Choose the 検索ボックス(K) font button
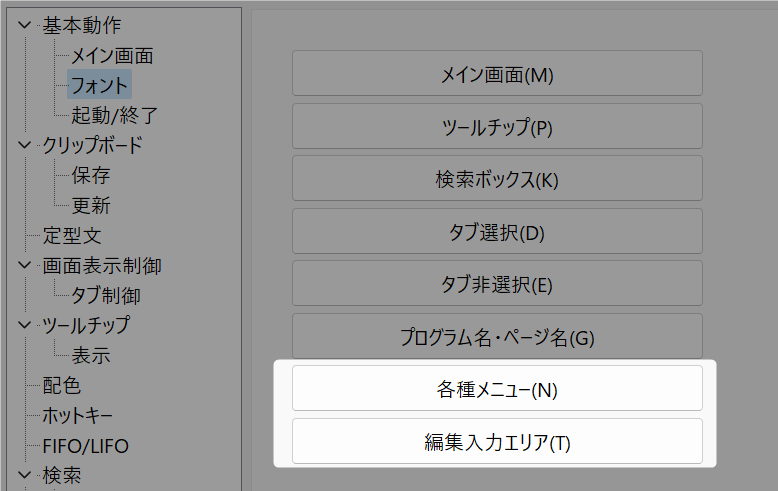Image resolution: width=778 pixels, height=491 pixels. [x=497, y=178]
